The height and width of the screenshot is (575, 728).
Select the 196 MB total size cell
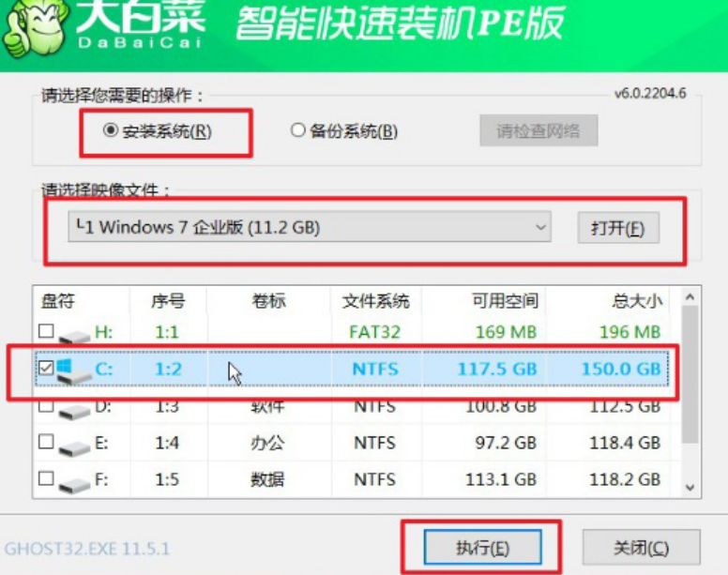(630, 332)
